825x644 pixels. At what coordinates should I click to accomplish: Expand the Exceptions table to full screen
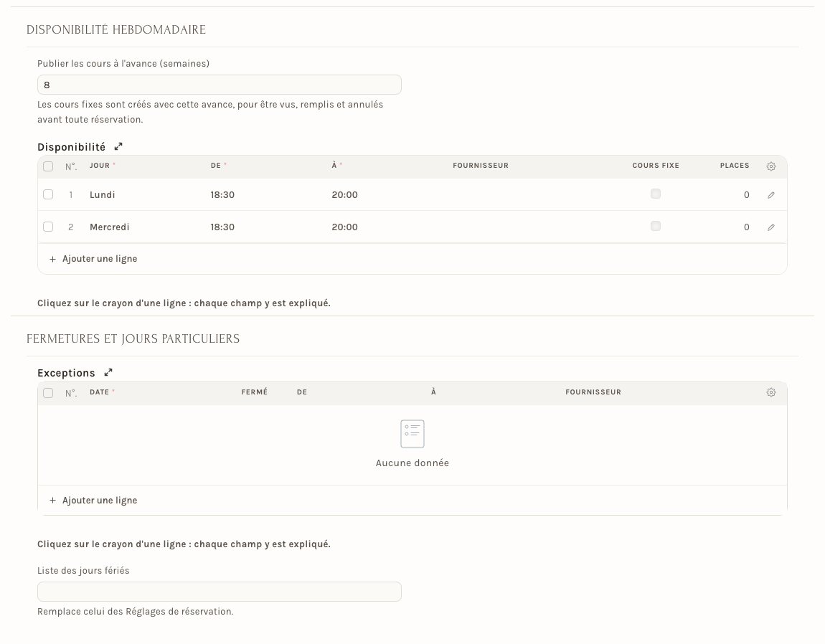[x=108, y=372]
